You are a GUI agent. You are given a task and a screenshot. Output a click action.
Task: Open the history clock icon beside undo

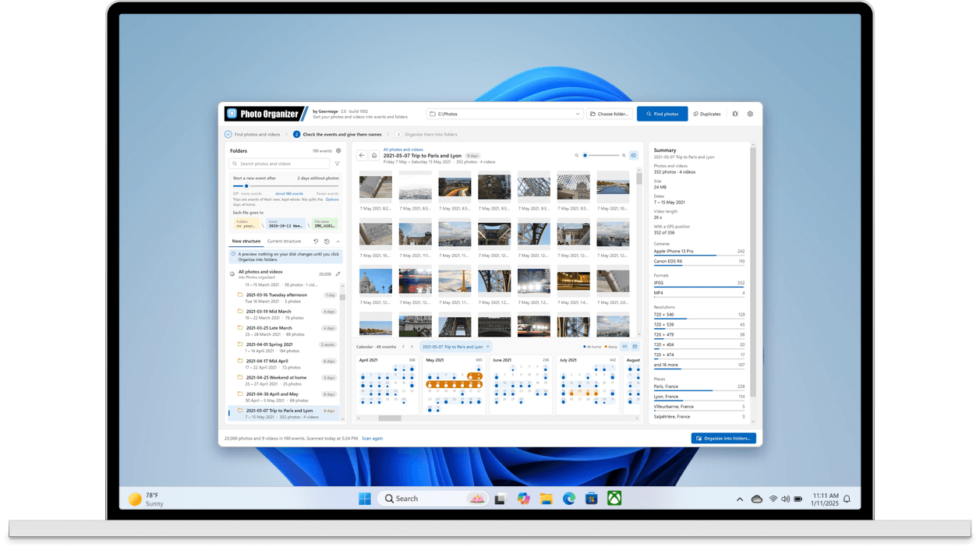(x=327, y=242)
